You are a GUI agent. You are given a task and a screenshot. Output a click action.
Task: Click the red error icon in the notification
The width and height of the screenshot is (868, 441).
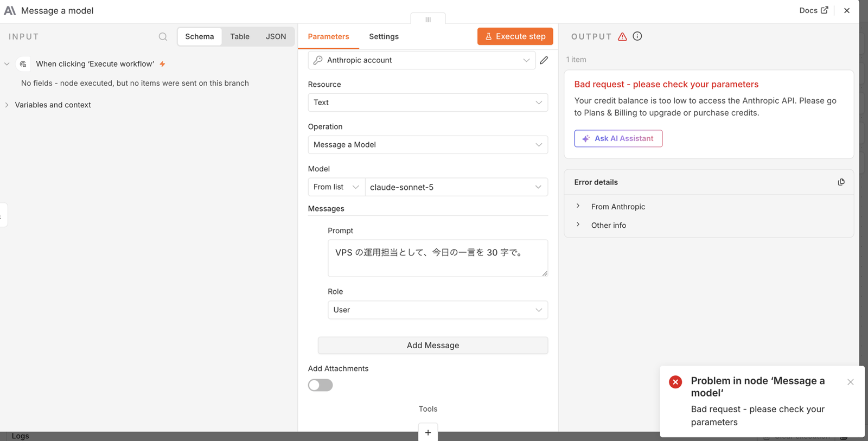675,382
